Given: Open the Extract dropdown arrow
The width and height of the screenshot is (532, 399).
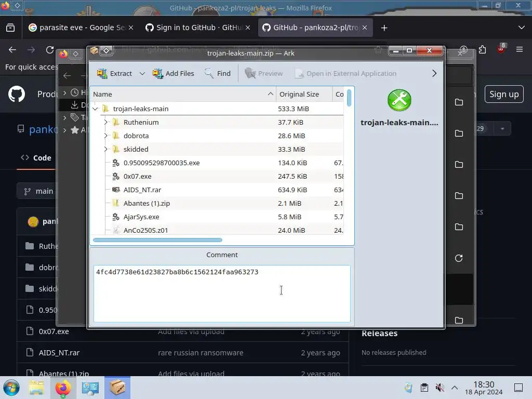Looking at the screenshot, I should tap(142, 73).
